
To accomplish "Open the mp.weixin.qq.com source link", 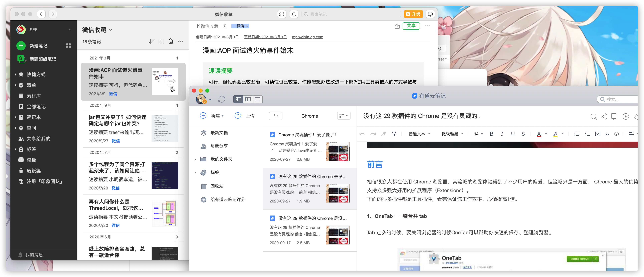I will (307, 37).
